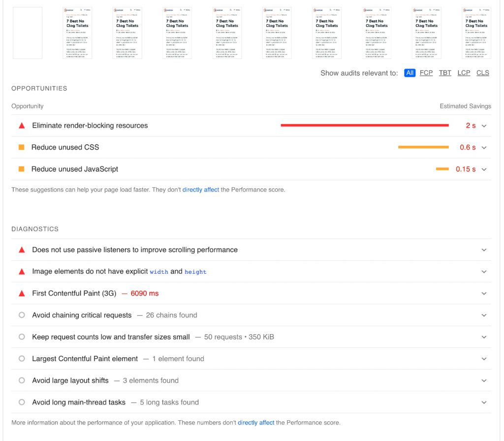Click red triangle beside Image elements audit
This screenshot has height=441, width=504.
point(22,271)
